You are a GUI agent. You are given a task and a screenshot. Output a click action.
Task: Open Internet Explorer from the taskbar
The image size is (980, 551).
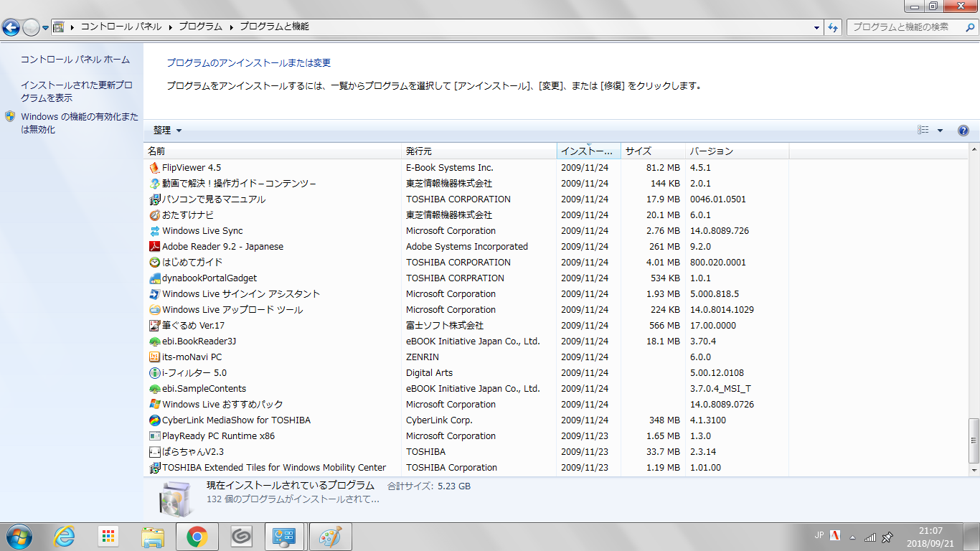coord(65,536)
